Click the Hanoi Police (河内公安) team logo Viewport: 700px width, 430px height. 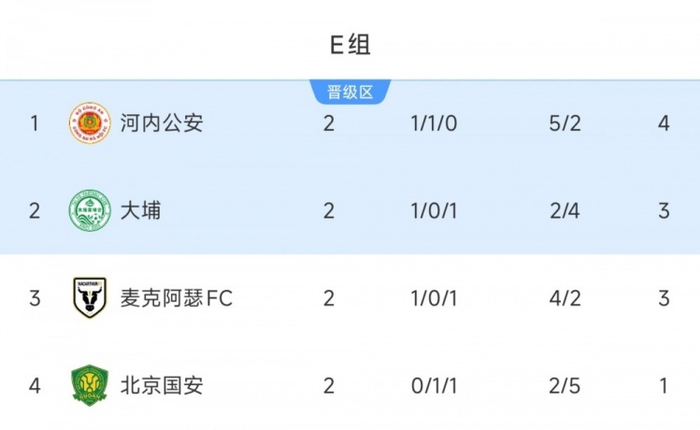tap(90, 124)
